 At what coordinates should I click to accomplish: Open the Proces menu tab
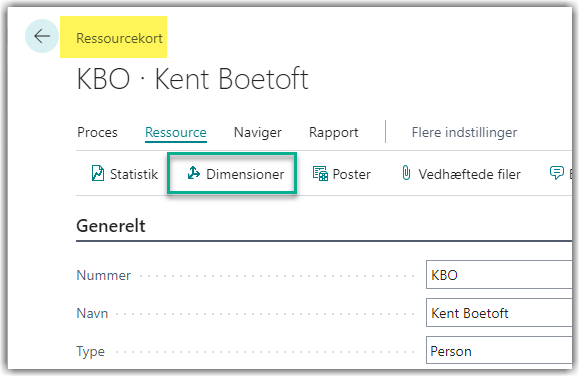[97, 132]
